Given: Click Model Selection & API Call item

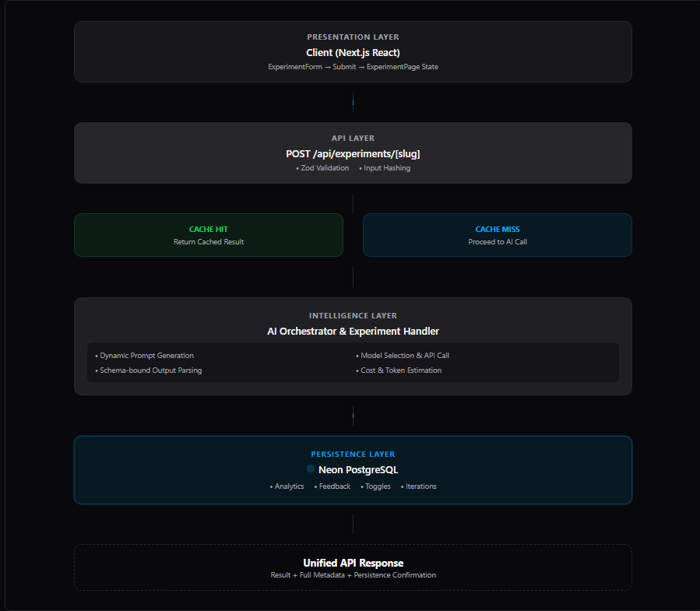Looking at the screenshot, I should click(404, 356).
